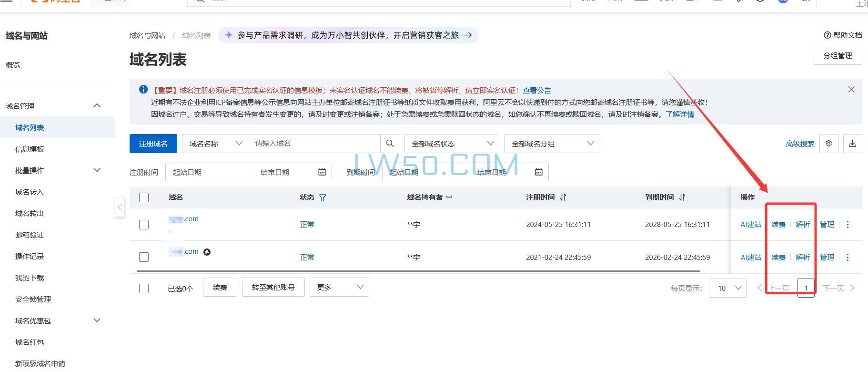The width and height of the screenshot is (868, 372).
Task: Click the help document question icon
Action: click(x=827, y=35)
